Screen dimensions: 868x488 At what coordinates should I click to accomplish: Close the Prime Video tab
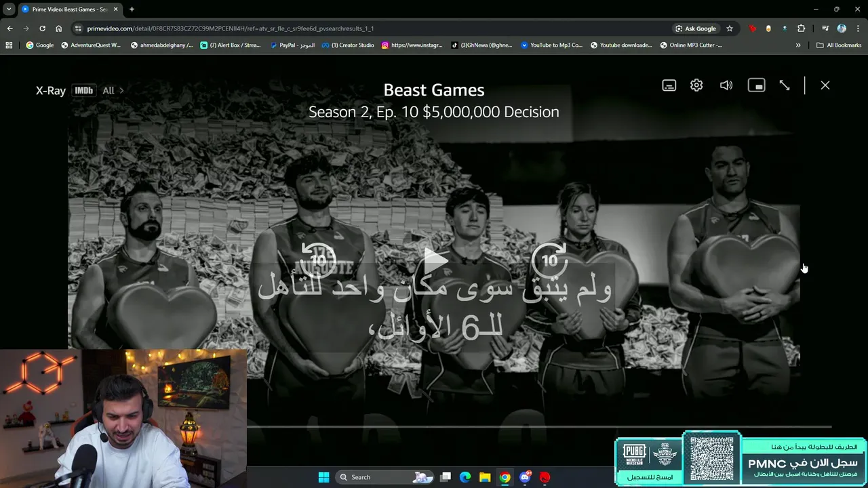pos(115,9)
